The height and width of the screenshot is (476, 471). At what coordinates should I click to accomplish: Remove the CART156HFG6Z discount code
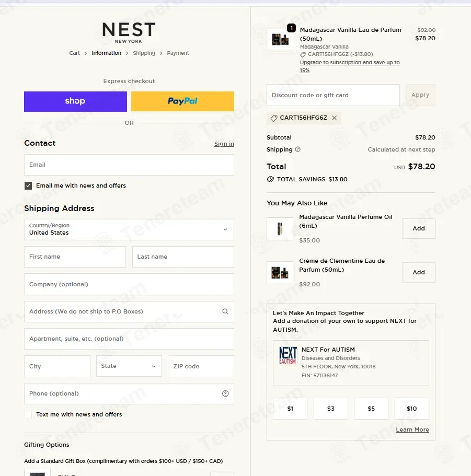(335, 118)
